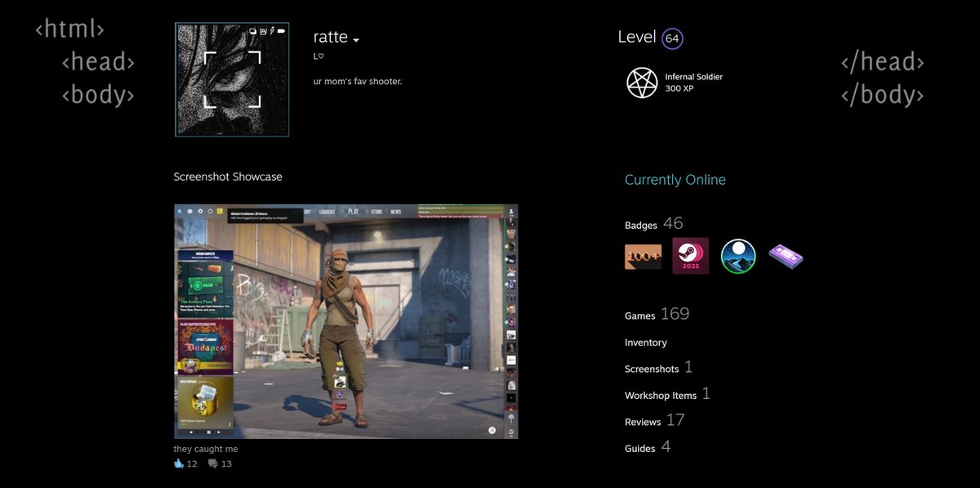Image resolution: width=980 pixels, height=488 pixels.
Task: Expand the ratte username dropdown arrow
Action: click(x=357, y=40)
